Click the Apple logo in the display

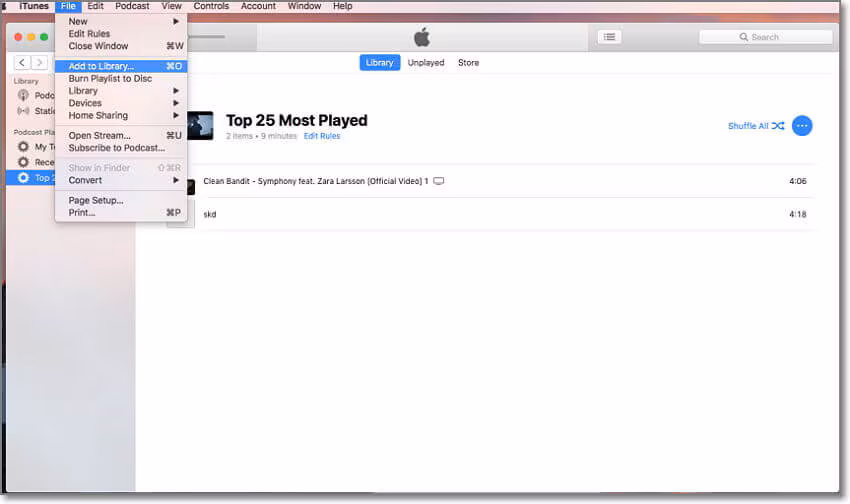point(422,37)
